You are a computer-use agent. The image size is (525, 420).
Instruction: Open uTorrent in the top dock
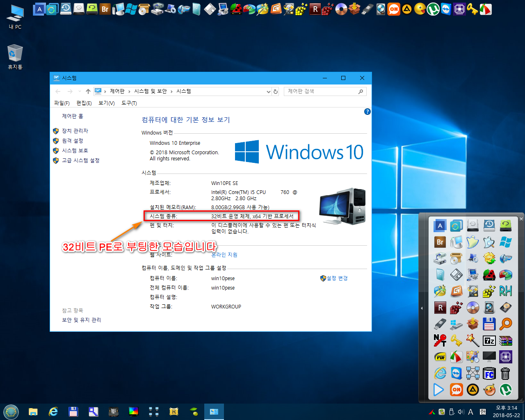click(x=433, y=9)
